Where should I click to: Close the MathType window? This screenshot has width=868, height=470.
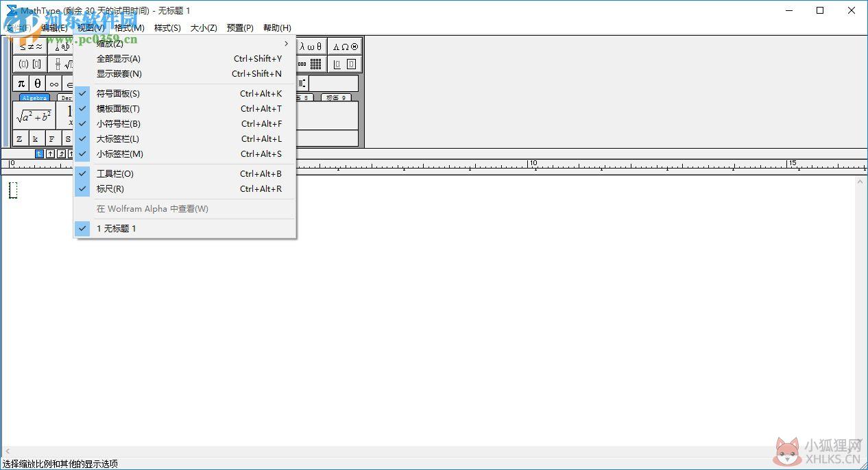tap(852, 10)
